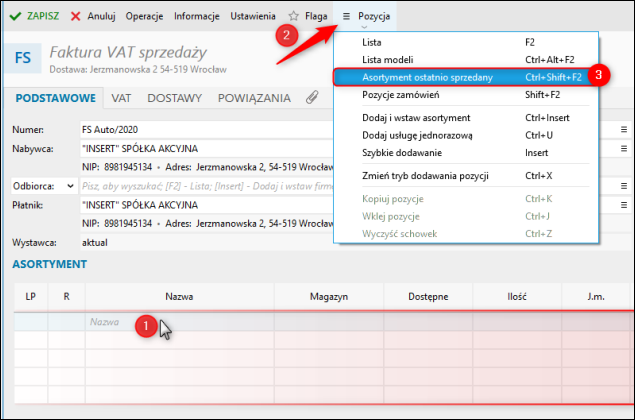Viewport: 635px width, 420px height.
Task: Select Lista modeli from the menu
Action: coord(390,60)
